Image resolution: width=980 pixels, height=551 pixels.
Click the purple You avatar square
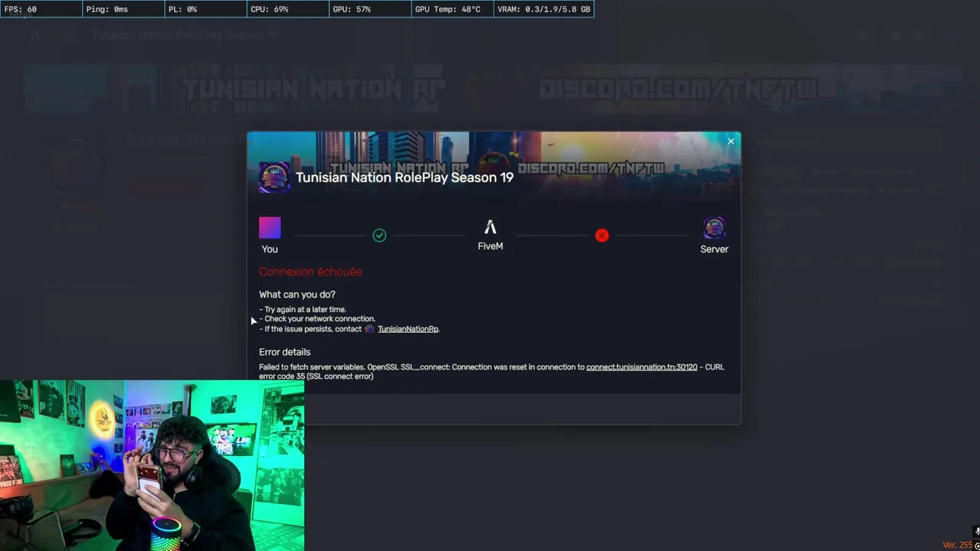click(269, 228)
